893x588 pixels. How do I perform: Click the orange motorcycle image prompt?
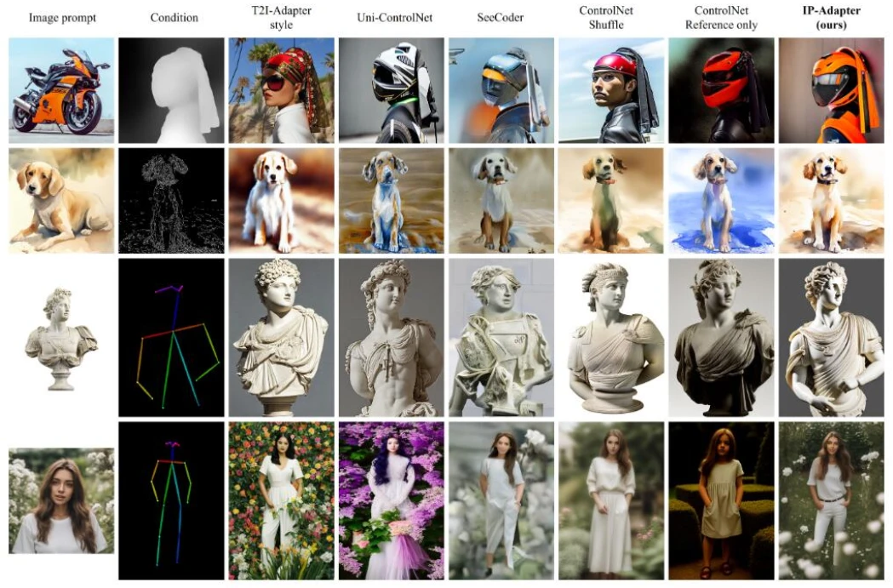coord(60,89)
